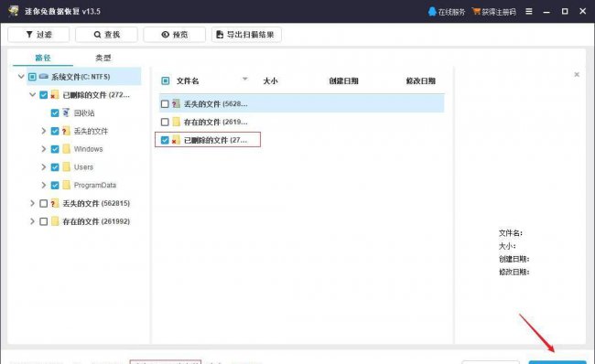The height and width of the screenshot is (364, 595).
Task: Sort by 文件名 column header
Action: [188, 80]
